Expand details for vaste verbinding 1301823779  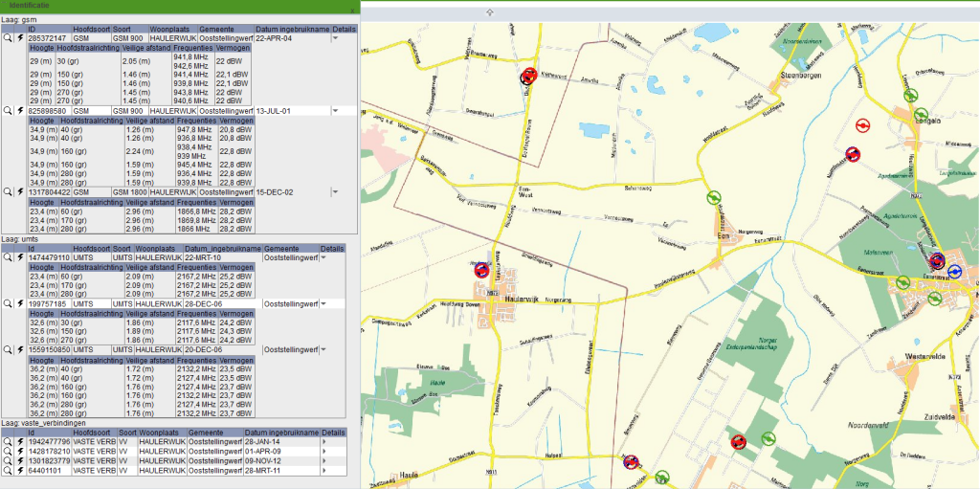pyautogui.click(x=323, y=462)
